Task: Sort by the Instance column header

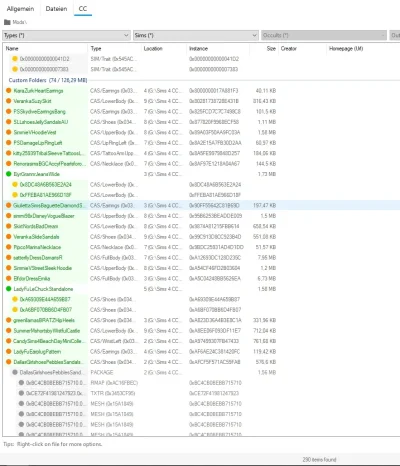Action: point(198,48)
